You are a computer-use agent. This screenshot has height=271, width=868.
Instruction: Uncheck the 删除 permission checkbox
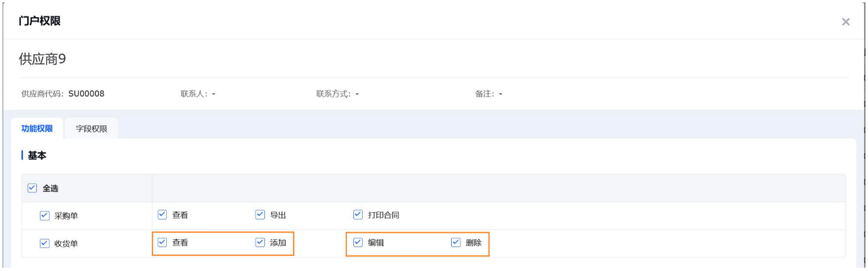click(x=456, y=242)
